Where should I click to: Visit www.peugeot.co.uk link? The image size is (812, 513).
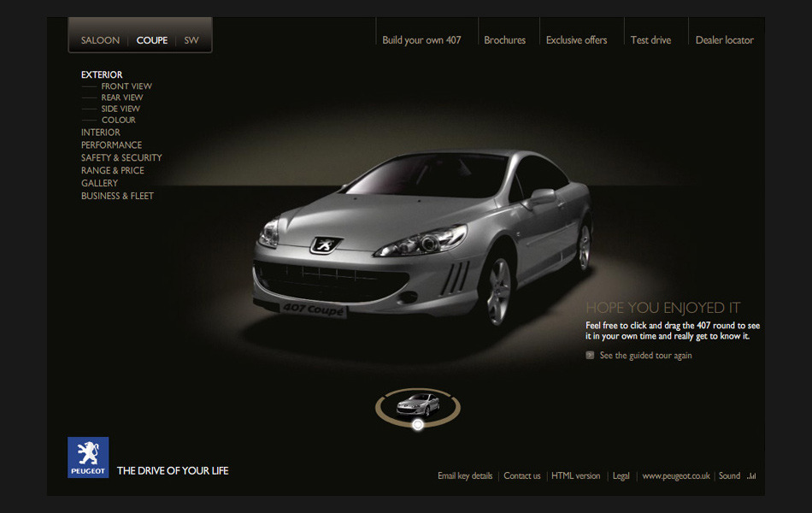pyautogui.click(x=676, y=475)
